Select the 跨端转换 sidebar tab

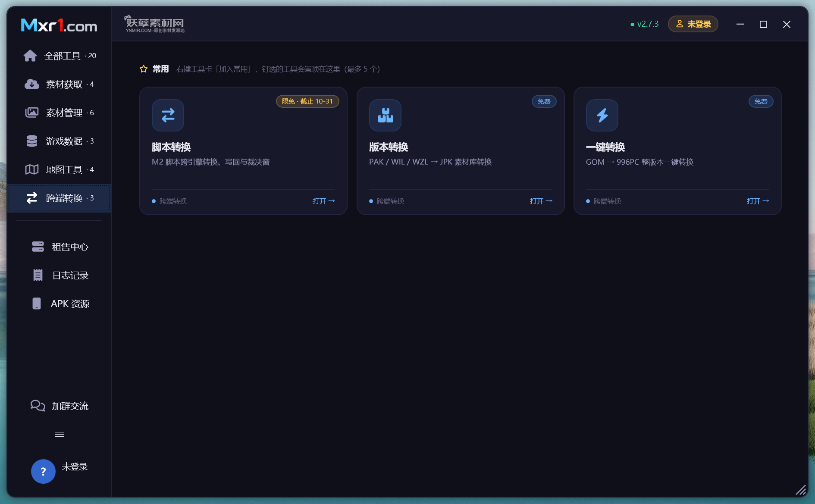[60, 198]
